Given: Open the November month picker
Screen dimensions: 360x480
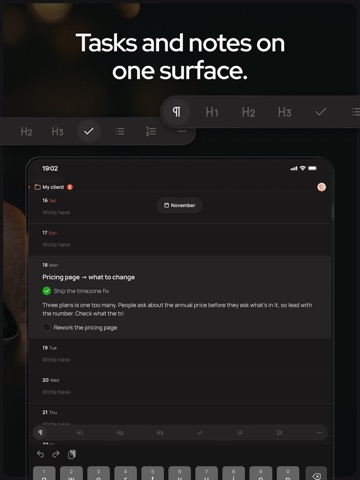Looking at the screenshot, I should click(179, 205).
